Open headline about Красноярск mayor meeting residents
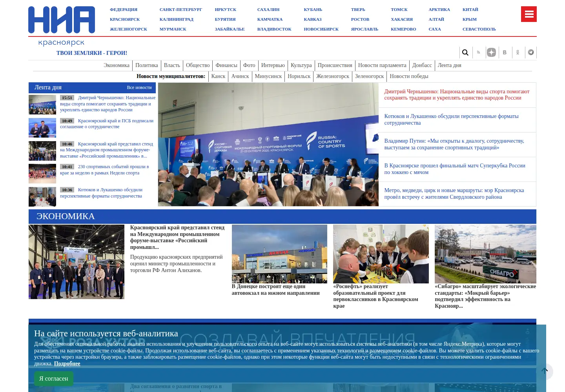 tap(454, 194)
